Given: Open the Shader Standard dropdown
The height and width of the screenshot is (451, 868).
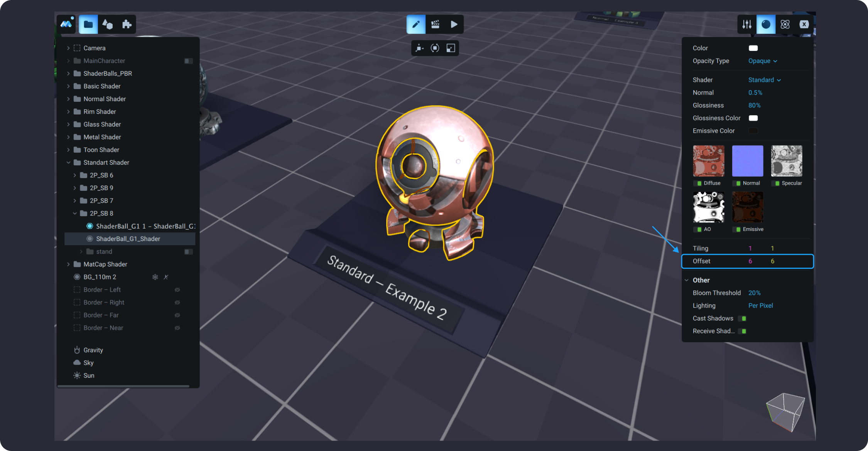Looking at the screenshot, I should (x=765, y=80).
